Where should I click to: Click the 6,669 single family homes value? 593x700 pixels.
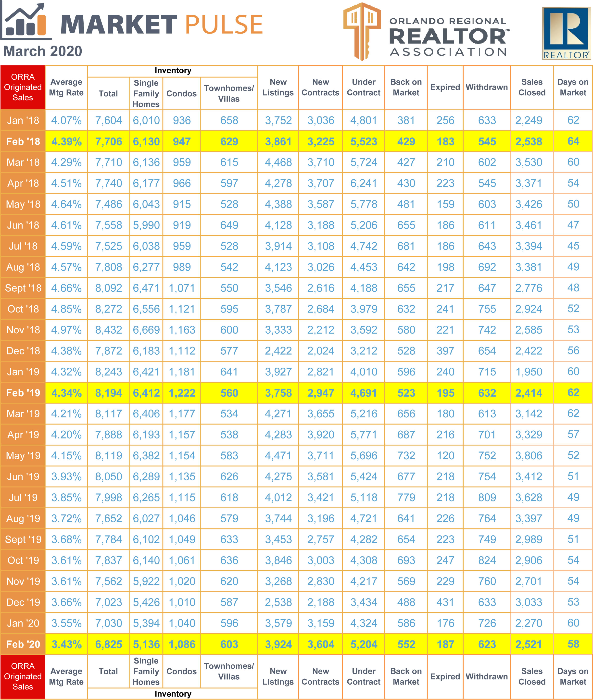click(x=146, y=330)
